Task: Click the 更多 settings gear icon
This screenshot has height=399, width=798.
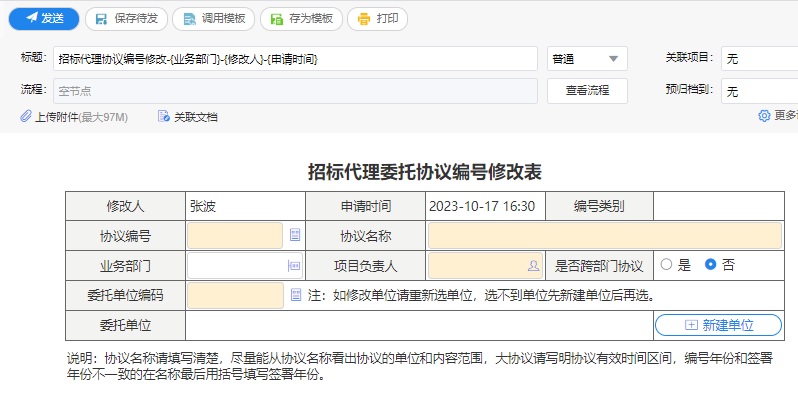Action: click(x=764, y=116)
